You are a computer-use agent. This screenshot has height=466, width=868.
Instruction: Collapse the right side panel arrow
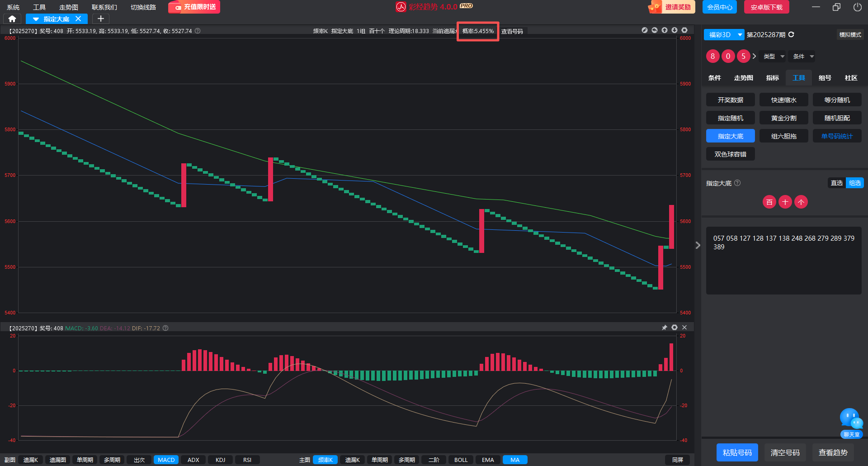point(698,245)
